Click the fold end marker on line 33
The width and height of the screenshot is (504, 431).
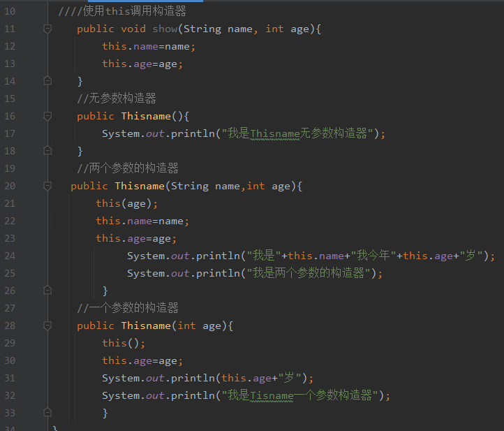(x=47, y=412)
